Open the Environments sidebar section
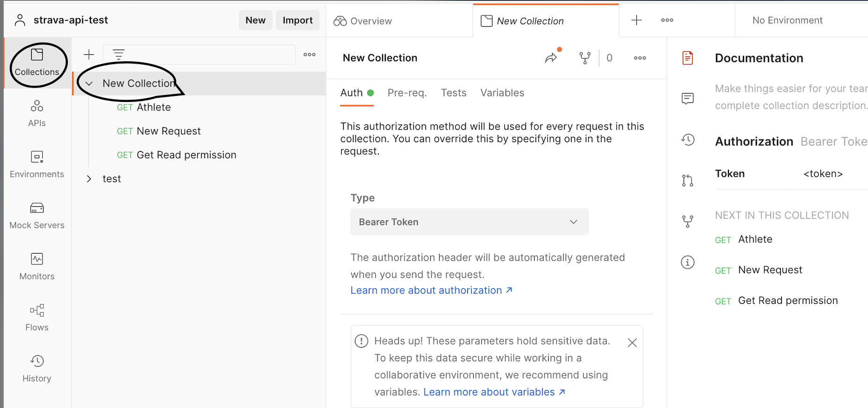Image resolution: width=868 pixels, height=408 pixels. (37, 165)
